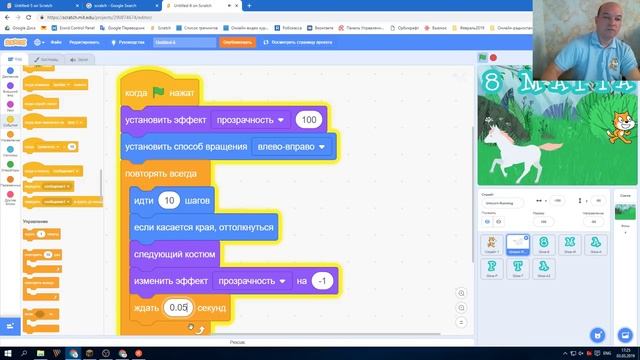Click Посмотреть страницу проекта button
The image size is (640, 360).
298,42
